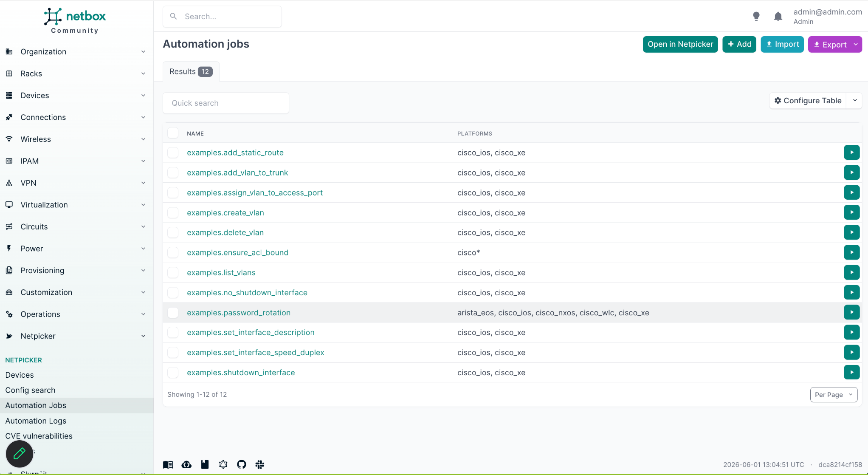Expand the Connections menu
Image resolution: width=868 pixels, height=475 pixels.
pos(76,117)
